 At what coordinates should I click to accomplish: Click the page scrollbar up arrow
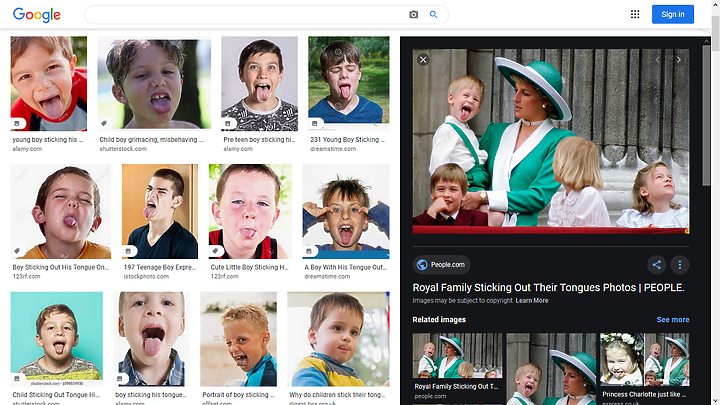(715, 4)
